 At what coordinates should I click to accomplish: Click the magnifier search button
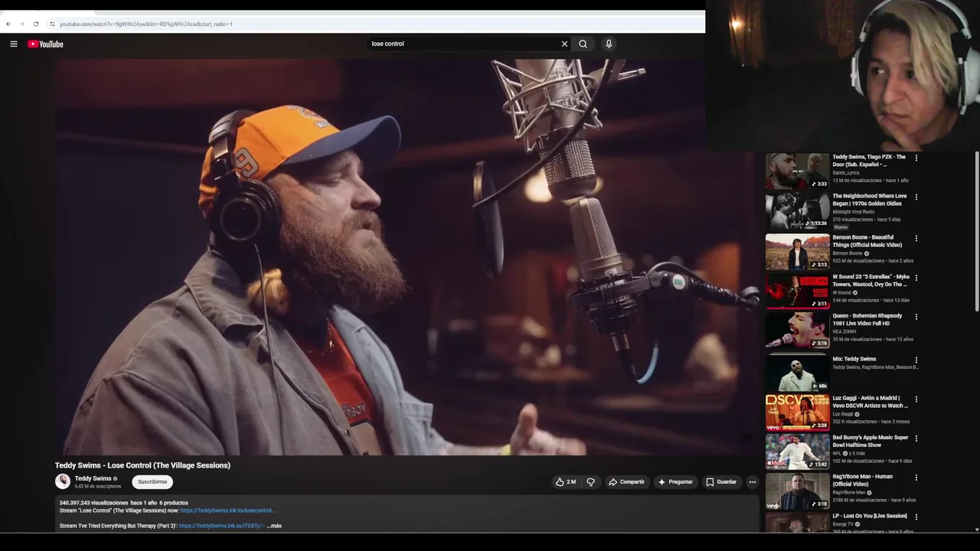pyautogui.click(x=583, y=44)
